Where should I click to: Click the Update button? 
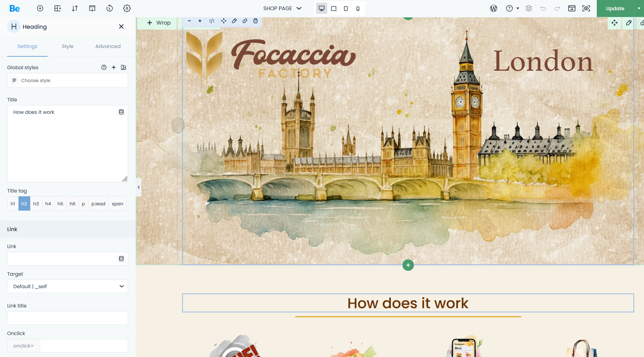[615, 8]
